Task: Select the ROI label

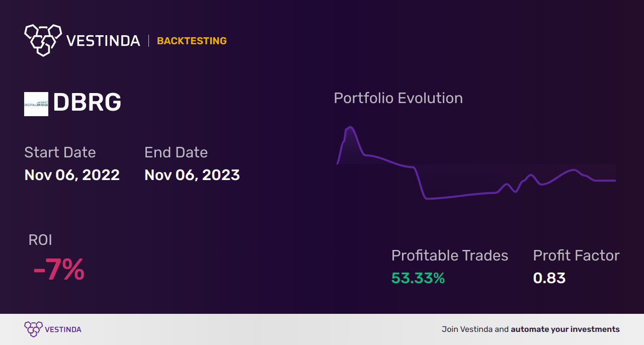Action: tap(40, 240)
